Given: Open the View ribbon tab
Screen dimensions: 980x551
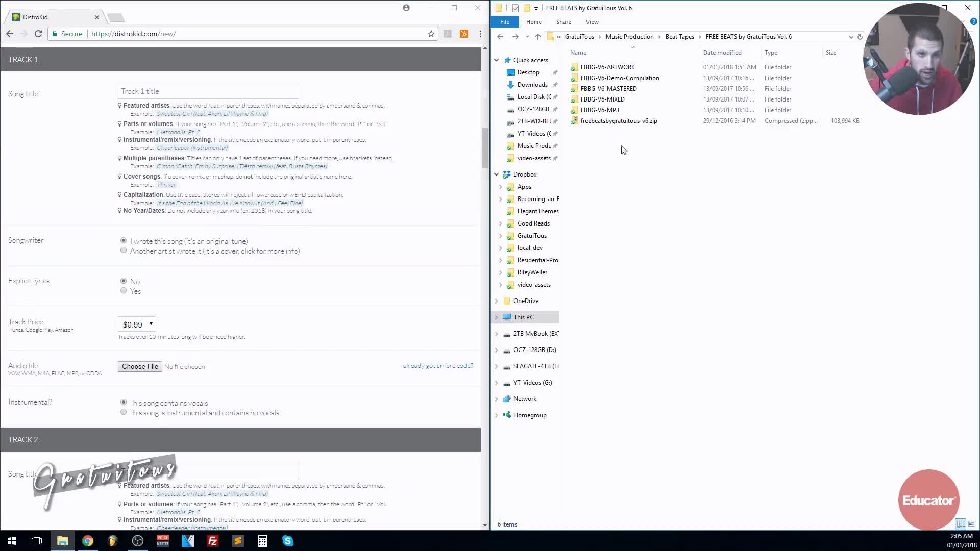Looking at the screenshot, I should tap(592, 22).
